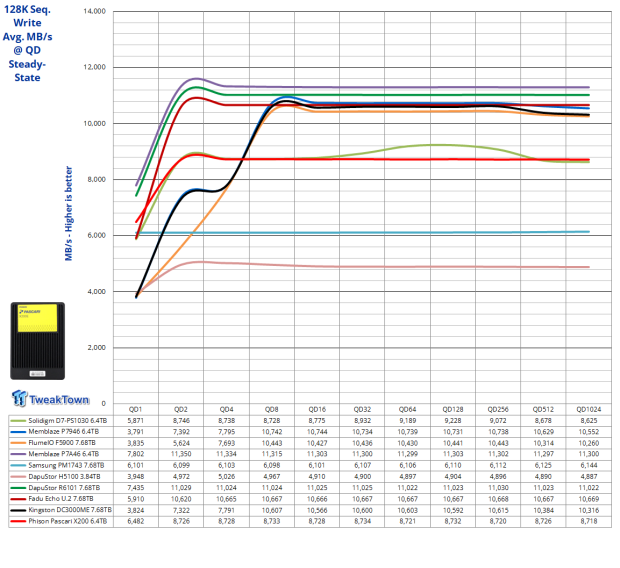Click the QD32 column header
Screen dimensions: 620x568
tap(362, 409)
